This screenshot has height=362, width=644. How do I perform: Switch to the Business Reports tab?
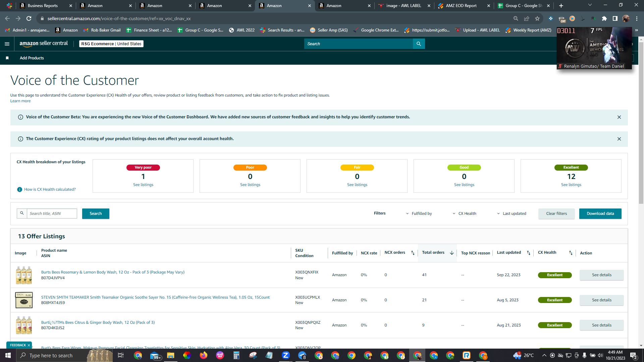(x=46, y=6)
